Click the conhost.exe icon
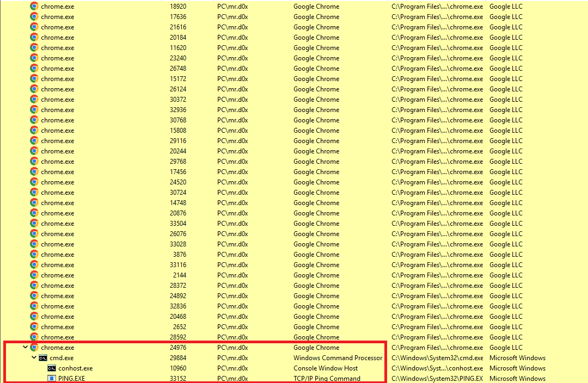This screenshot has width=588, height=383. (x=52, y=368)
